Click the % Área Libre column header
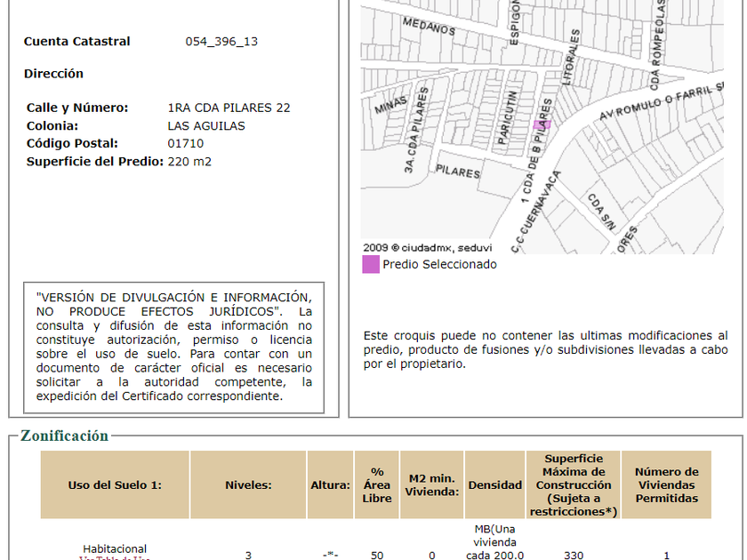Viewport: 747px width, 560px height. [377, 485]
